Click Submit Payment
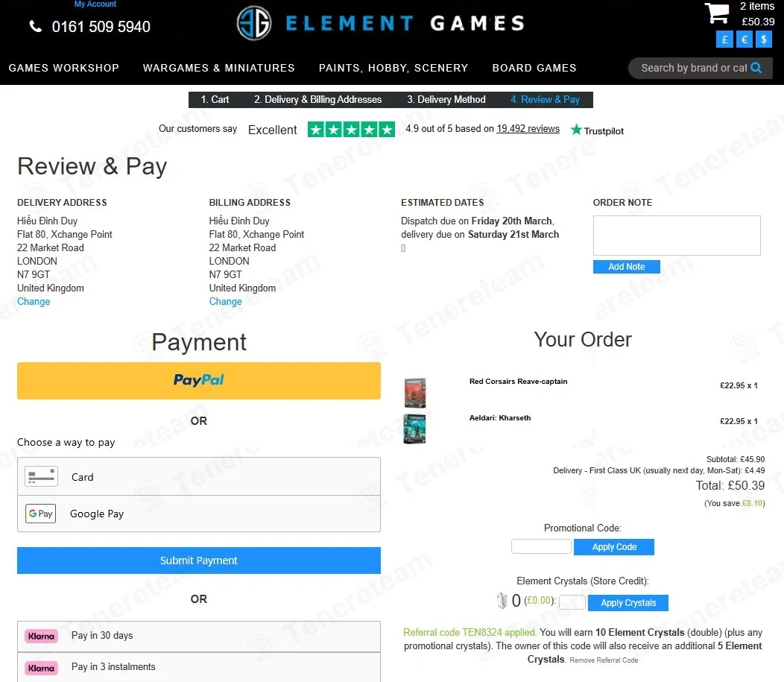This screenshot has height=682, width=784. (x=198, y=561)
